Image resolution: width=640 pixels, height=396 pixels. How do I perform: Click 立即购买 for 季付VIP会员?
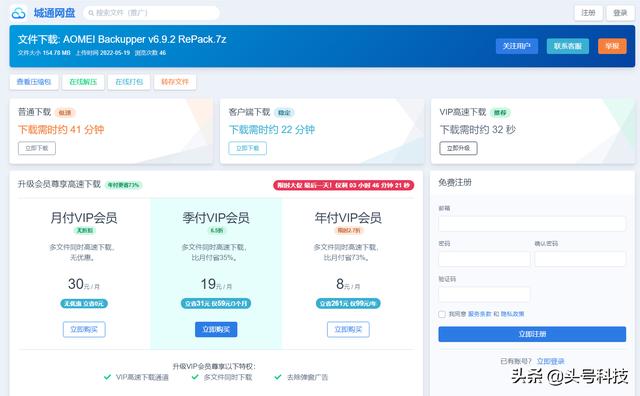click(x=216, y=329)
